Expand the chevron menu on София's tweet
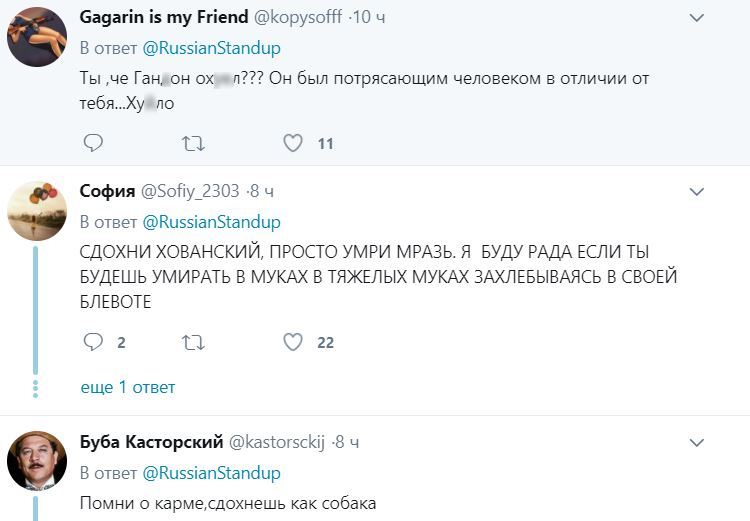The height and width of the screenshot is (521, 750). [x=699, y=191]
